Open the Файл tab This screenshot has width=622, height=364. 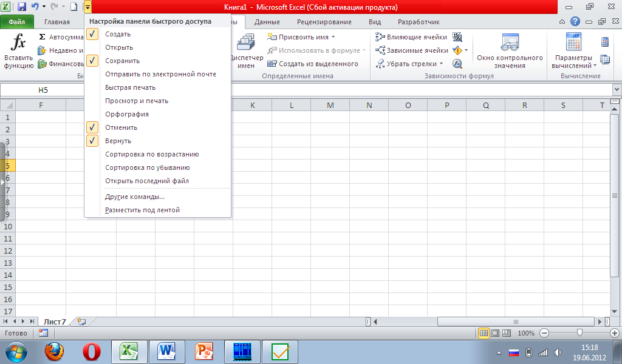point(16,22)
